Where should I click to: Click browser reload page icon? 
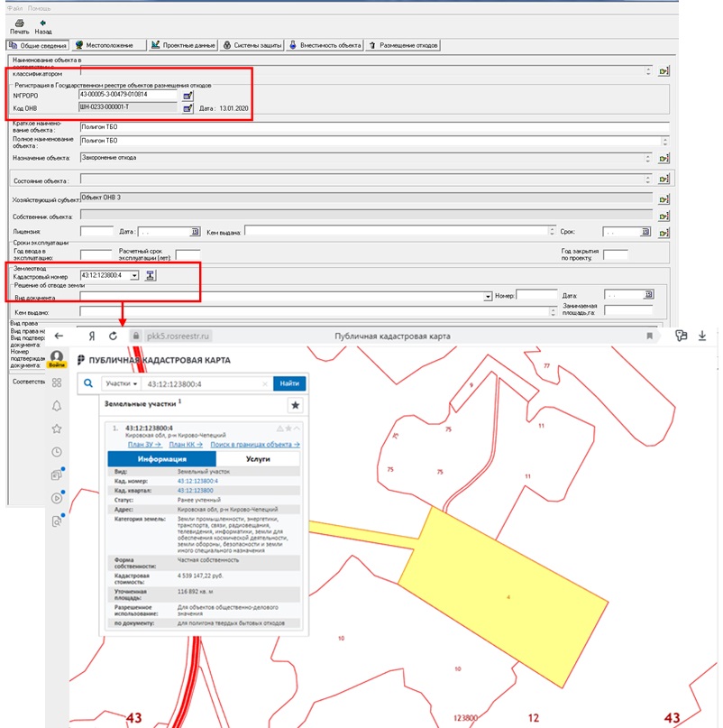113,336
